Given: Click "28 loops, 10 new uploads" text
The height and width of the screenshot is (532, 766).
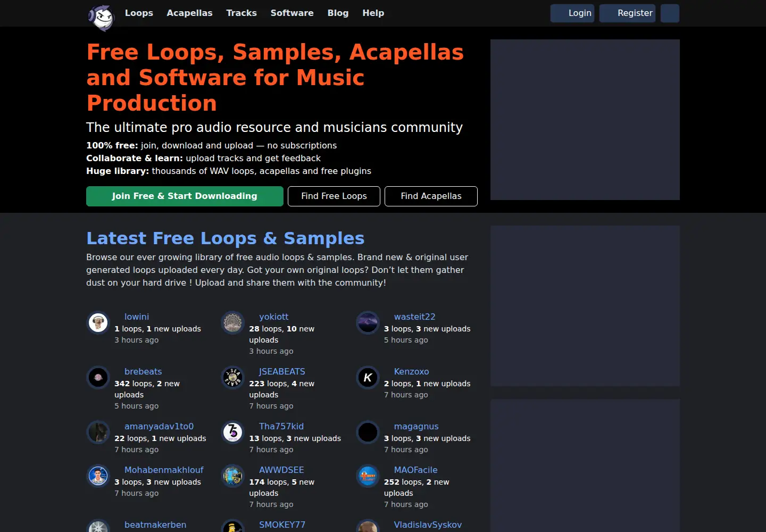Looking at the screenshot, I should pyautogui.click(x=281, y=334).
